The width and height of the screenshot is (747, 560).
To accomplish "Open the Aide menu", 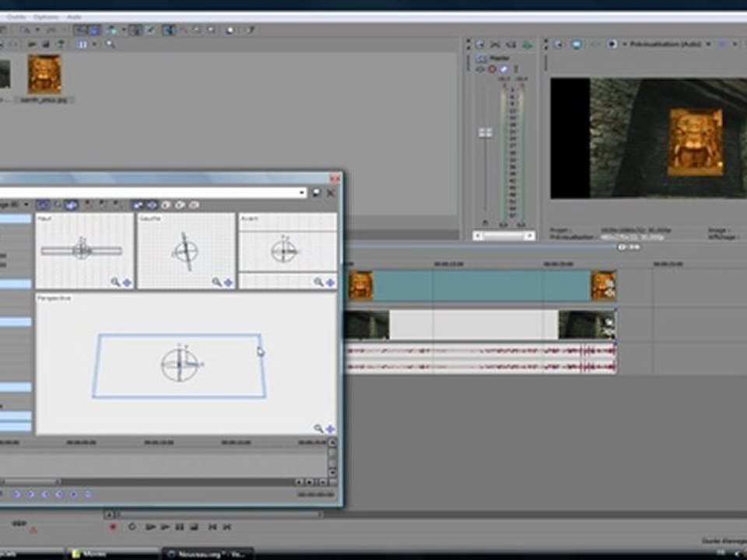I will tap(73, 16).
